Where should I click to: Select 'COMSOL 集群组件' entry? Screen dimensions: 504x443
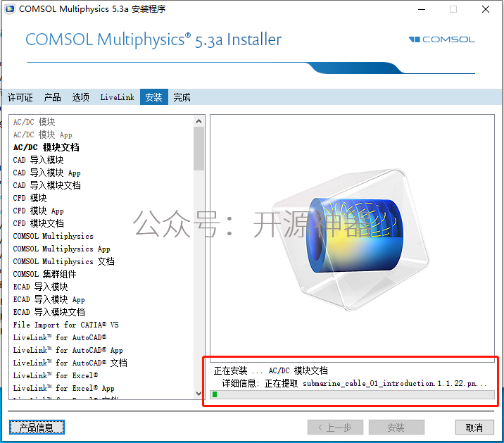coord(44,274)
